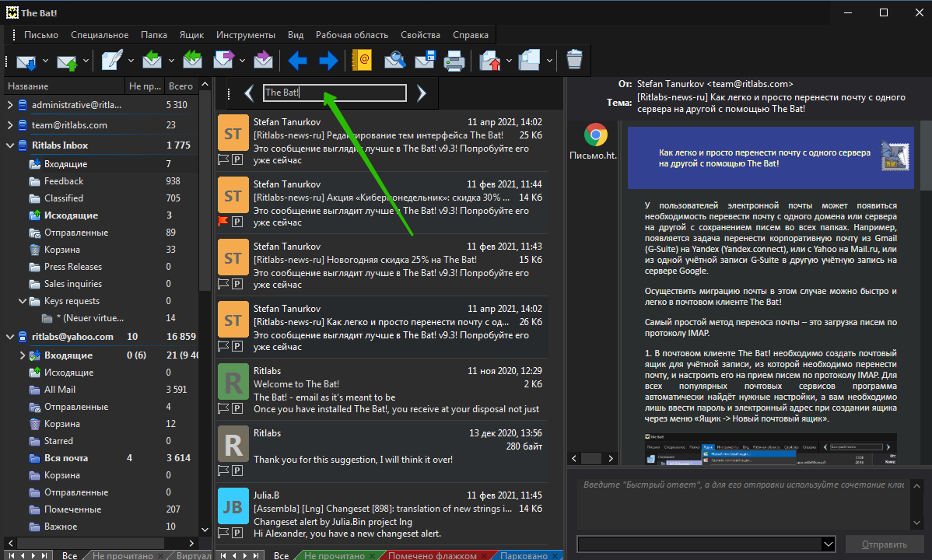Click the printer icon
Screen dimensions: 932x560
tap(454, 61)
